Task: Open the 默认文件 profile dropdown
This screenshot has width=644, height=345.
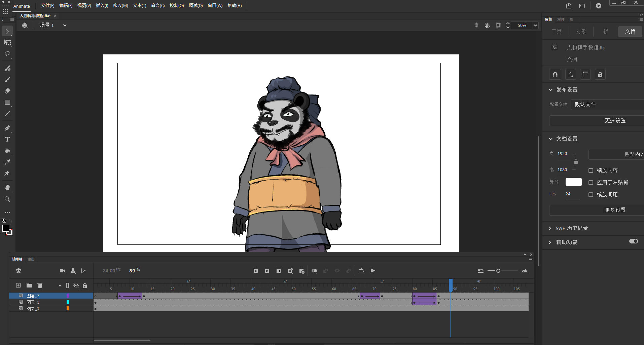Action: pyautogui.click(x=607, y=105)
